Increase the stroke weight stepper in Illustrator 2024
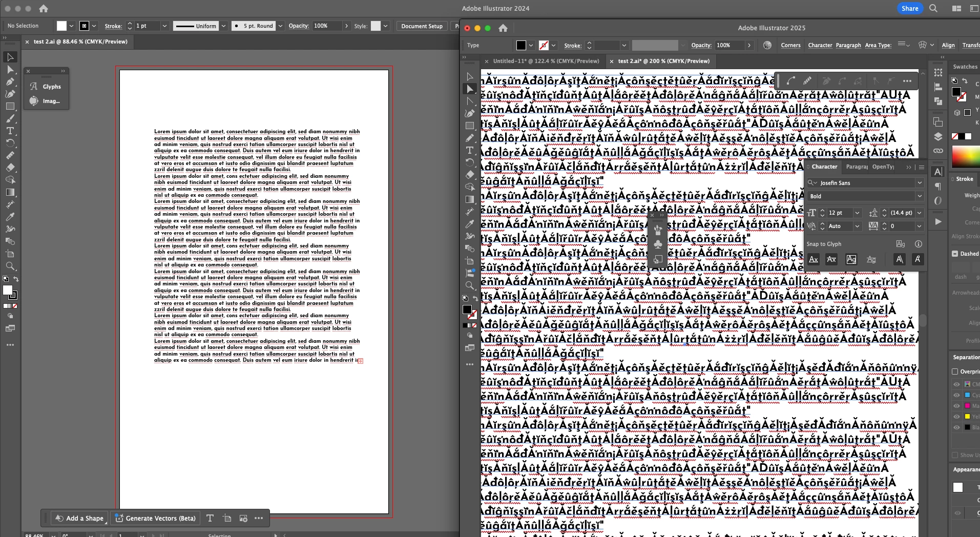 pyautogui.click(x=130, y=23)
